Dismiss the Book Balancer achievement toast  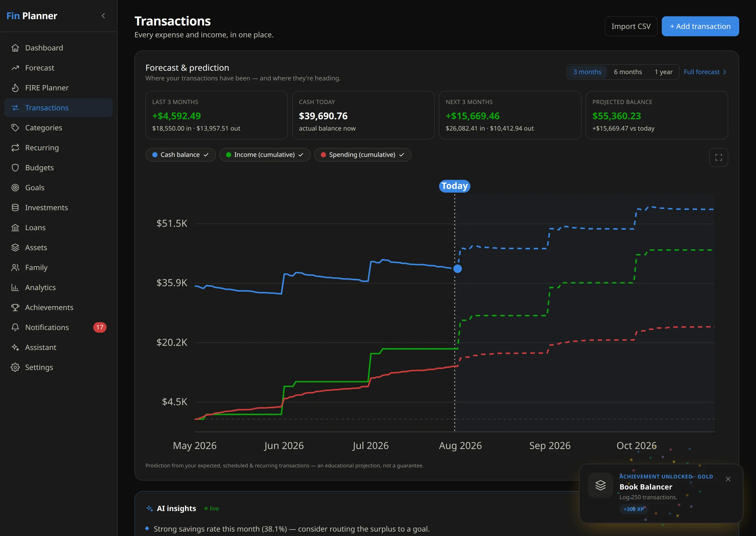tap(728, 479)
